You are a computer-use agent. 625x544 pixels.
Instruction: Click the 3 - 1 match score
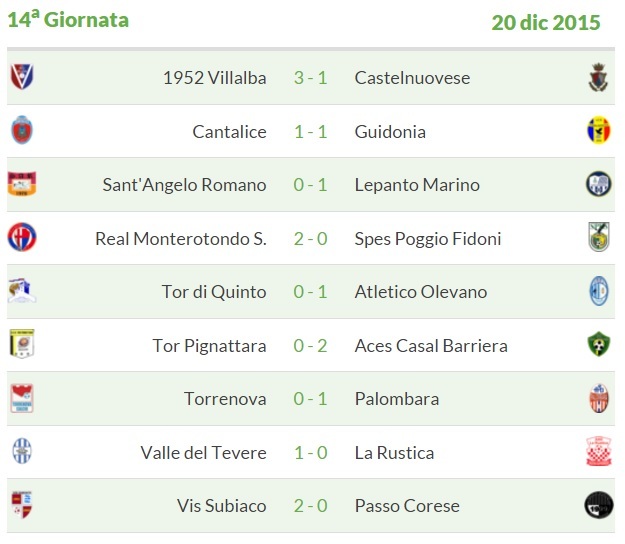click(x=311, y=78)
